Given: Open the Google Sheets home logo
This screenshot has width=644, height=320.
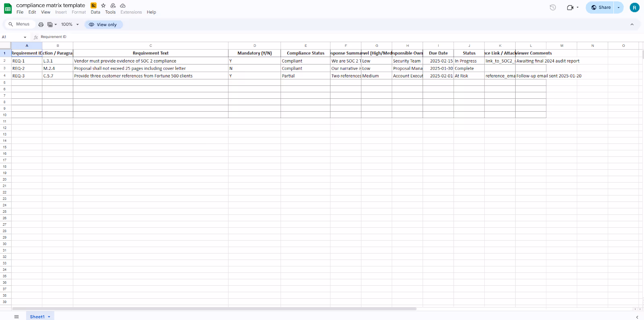Looking at the screenshot, I should click(x=8, y=8).
